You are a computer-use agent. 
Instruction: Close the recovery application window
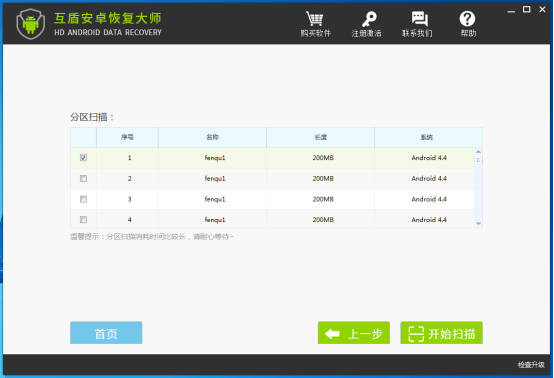[x=542, y=10]
